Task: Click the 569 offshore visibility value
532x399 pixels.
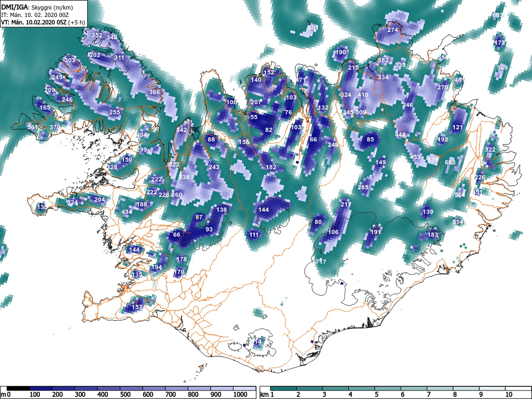Action: tap(502, 68)
